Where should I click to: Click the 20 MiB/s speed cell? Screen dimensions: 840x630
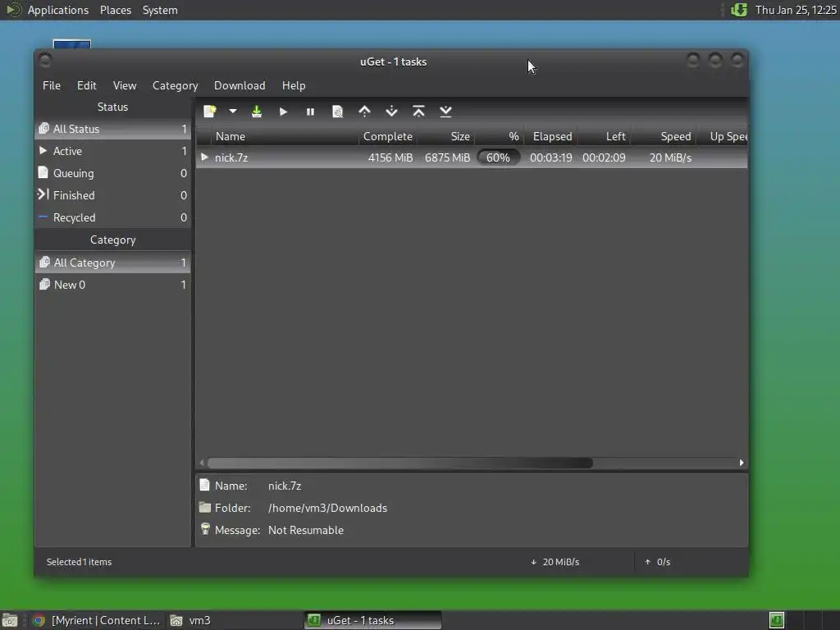click(670, 158)
